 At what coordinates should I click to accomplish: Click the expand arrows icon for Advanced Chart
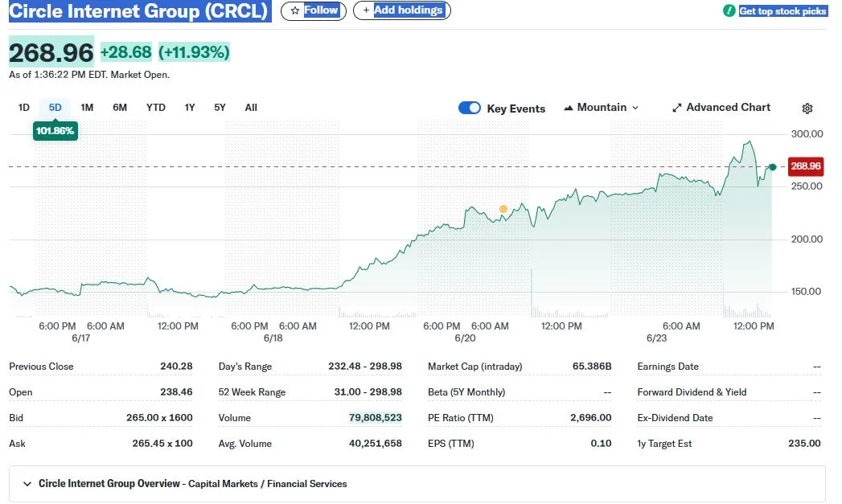click(x=676, y=108)
